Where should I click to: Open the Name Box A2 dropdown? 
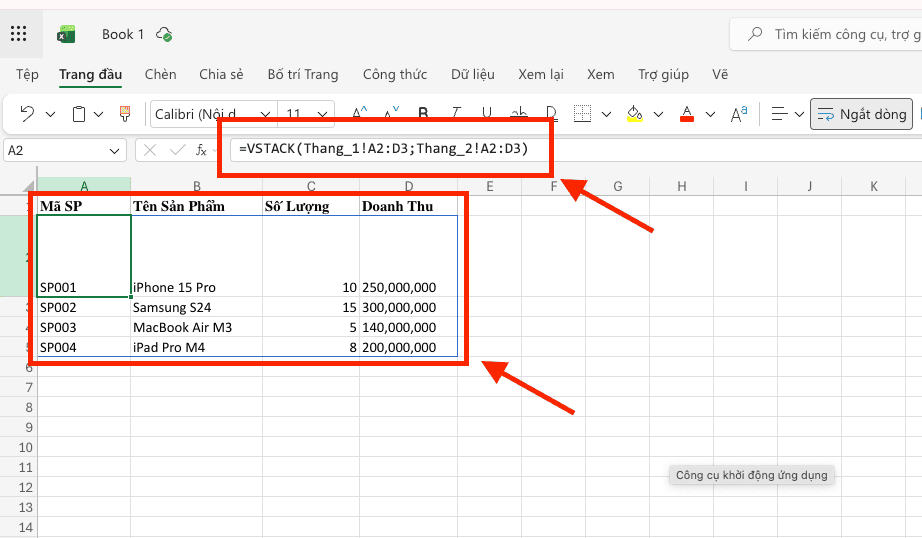coord(114,151)
